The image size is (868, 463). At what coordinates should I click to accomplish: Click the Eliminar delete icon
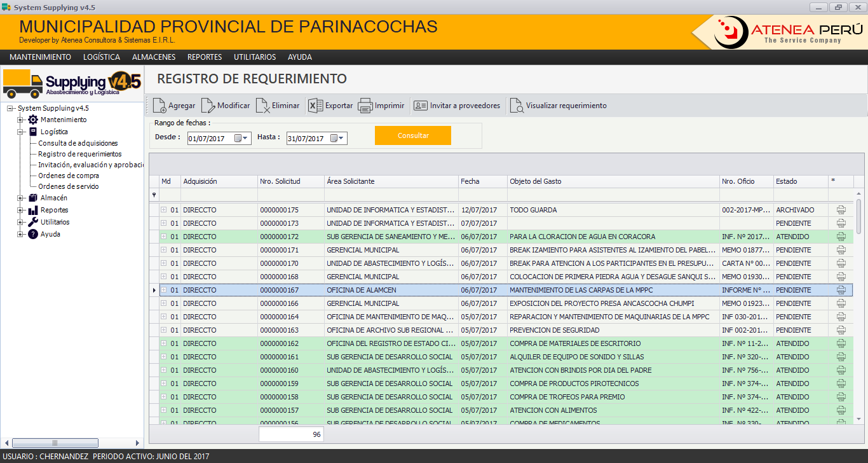[262, 106]
